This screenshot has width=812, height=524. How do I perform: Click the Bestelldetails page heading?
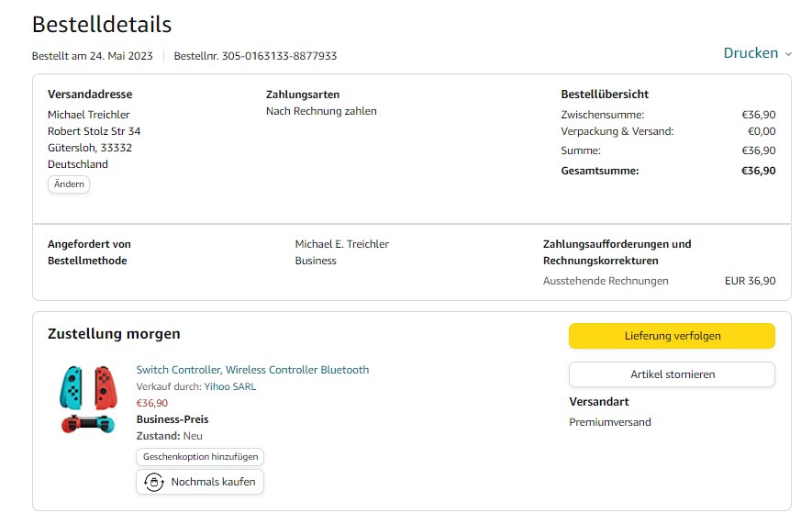click(102, 25)
